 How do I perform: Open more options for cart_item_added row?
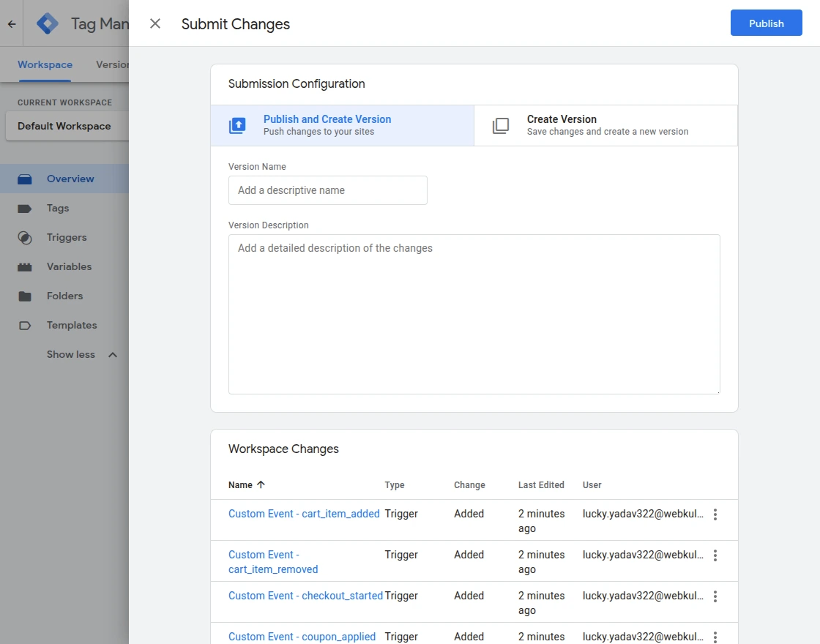click(715, 514)
